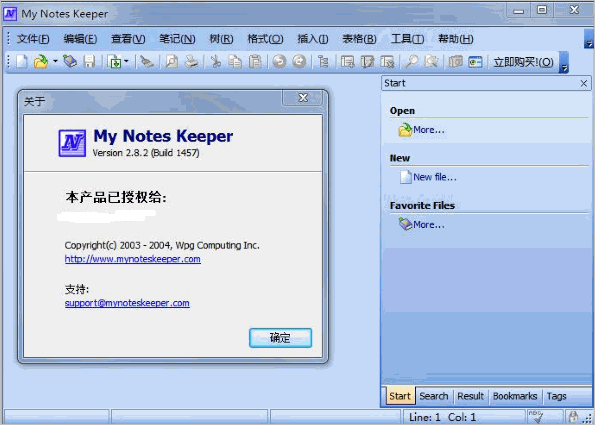Minimize the My Notes Keeper window

pos(518,11)
